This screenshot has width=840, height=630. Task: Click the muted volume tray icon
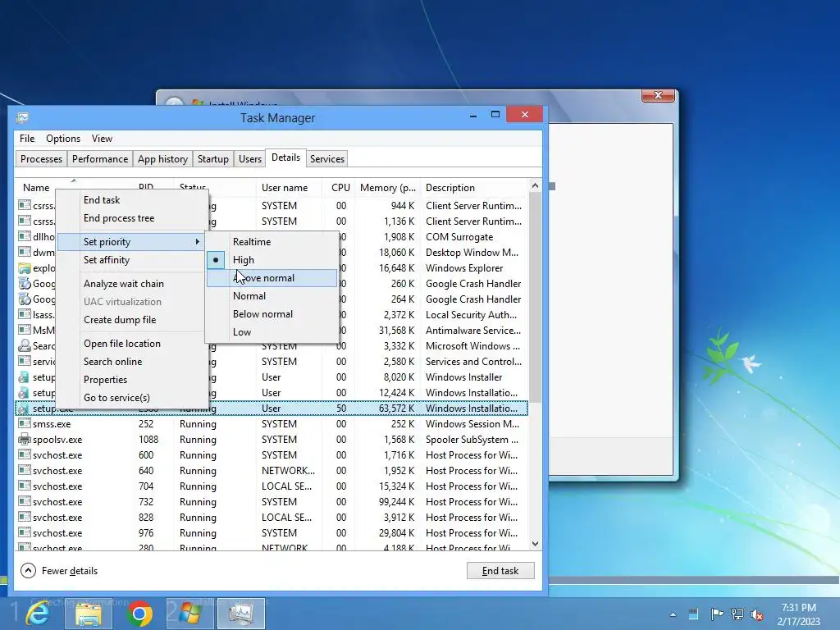click(x=757, y=614)
